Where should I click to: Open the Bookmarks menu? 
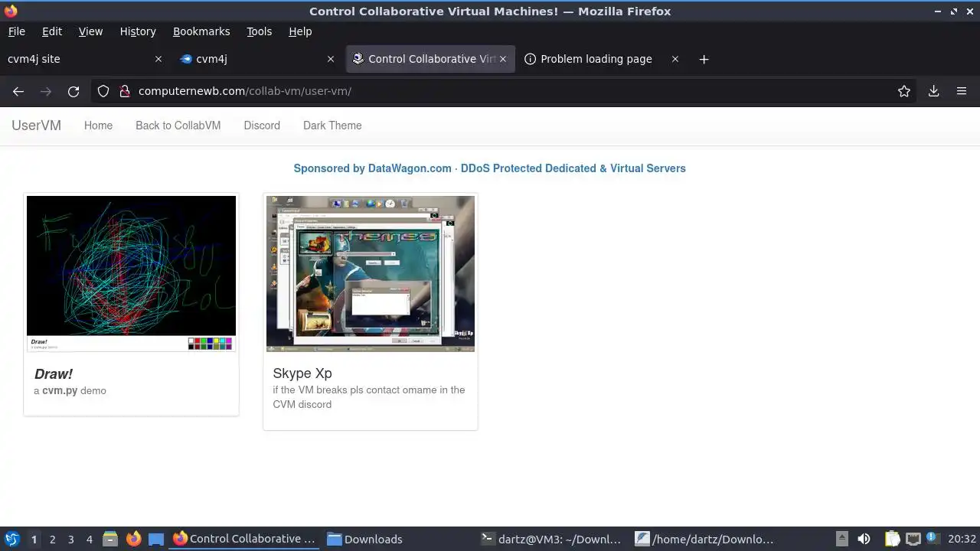click(201, 31)
